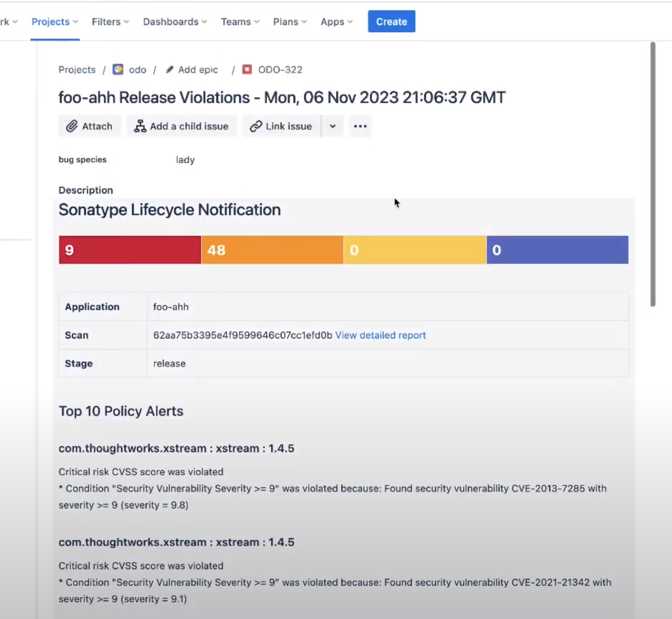Click the Add a child issue label
Screen dimensions: 672x619
(189, 126)
